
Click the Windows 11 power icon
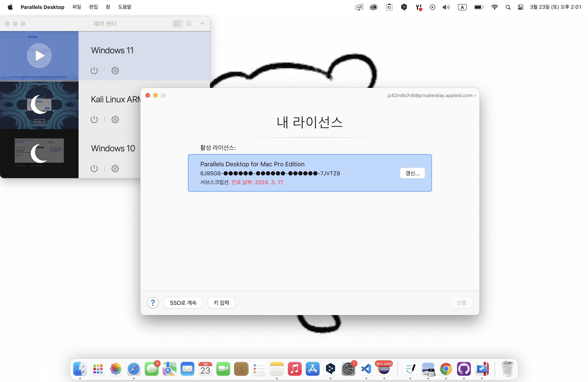[94, 71]
